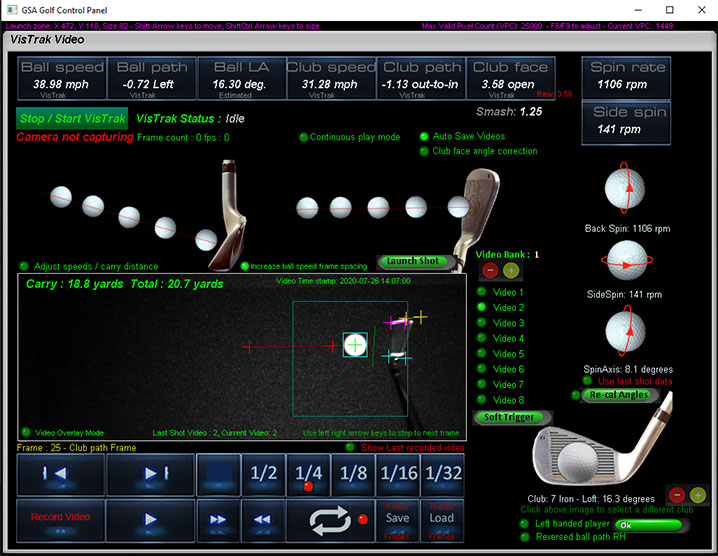Click the fast forward button

click(x=218, y=520)
